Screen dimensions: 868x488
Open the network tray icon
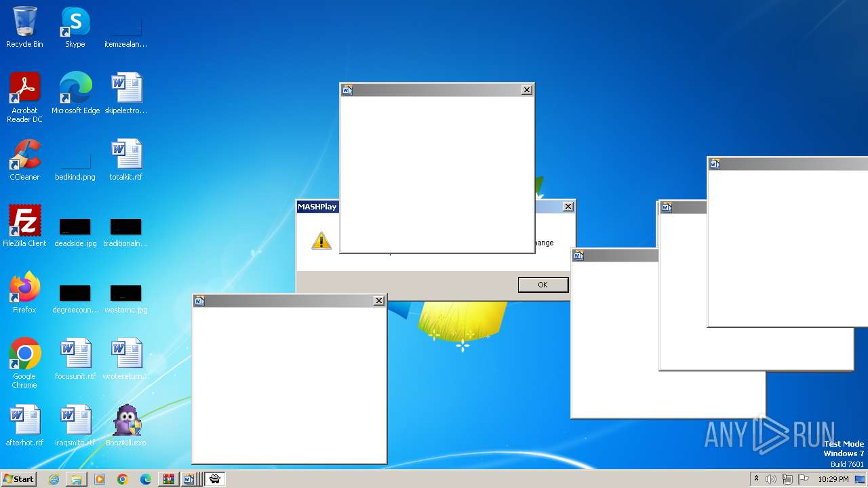[x=787, y=479]
